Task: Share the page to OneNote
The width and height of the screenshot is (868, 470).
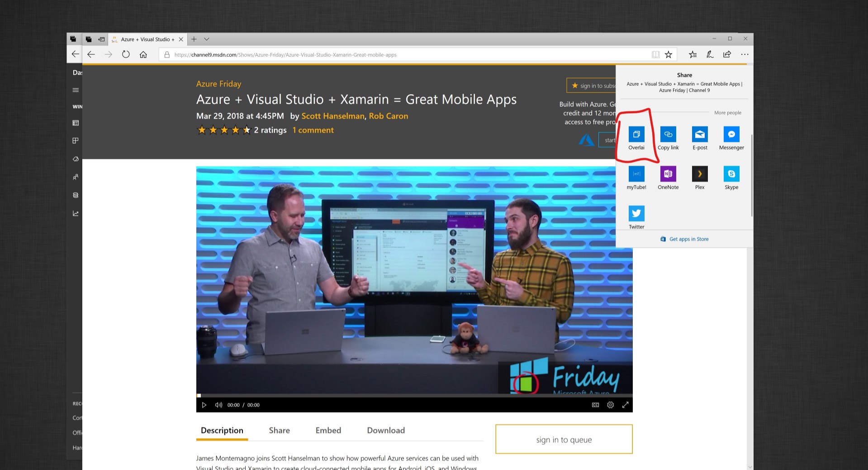Action: click(668, 178)
